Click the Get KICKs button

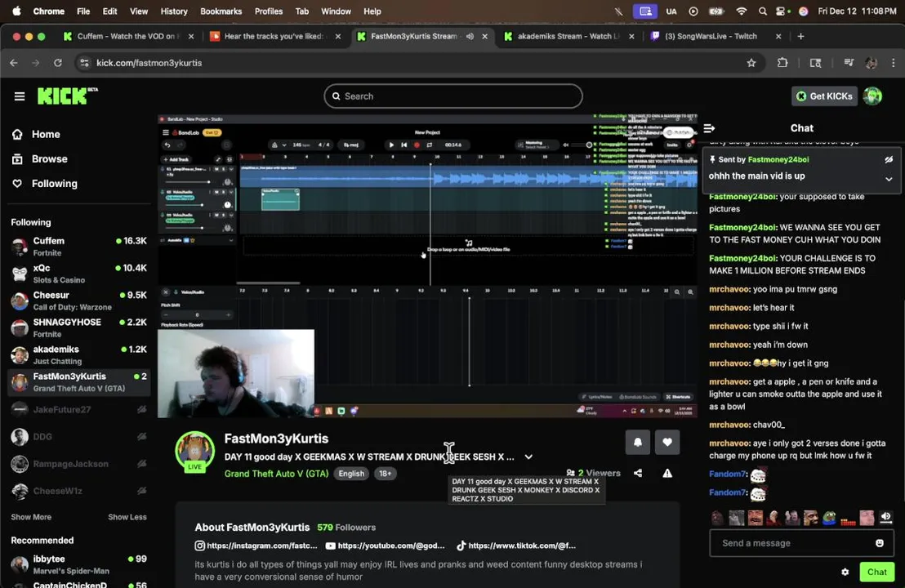click(x=823, y=96)
